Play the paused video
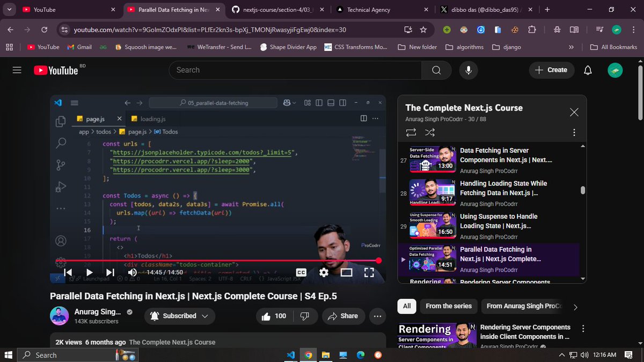644x362 pixels. (x=90, y=272)
